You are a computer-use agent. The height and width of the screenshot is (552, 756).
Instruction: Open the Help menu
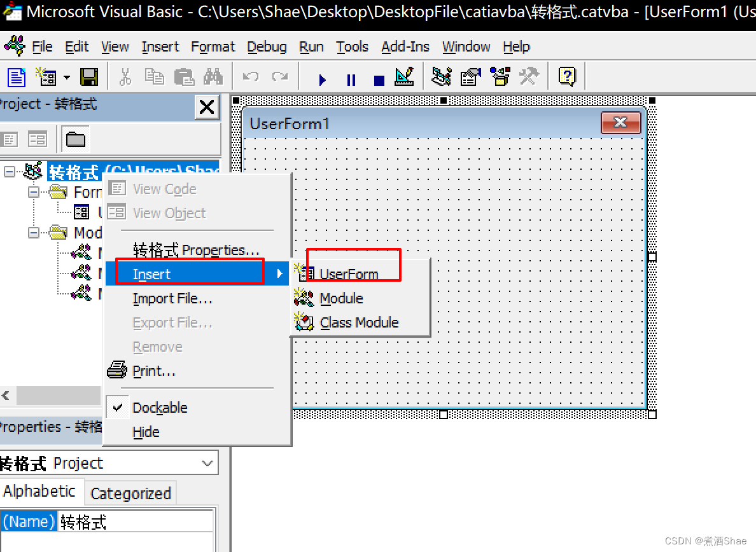click(x=516, y=46)
